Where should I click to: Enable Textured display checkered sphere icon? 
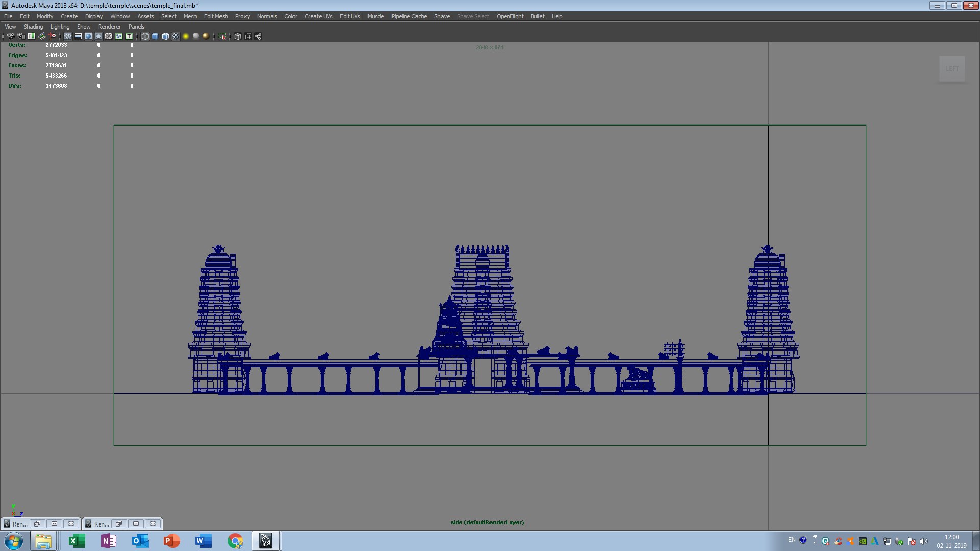(x=176, y=36)
